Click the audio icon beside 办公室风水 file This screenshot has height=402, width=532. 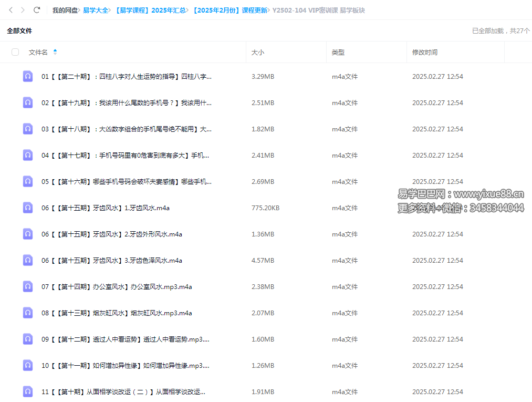coord(27,286)
